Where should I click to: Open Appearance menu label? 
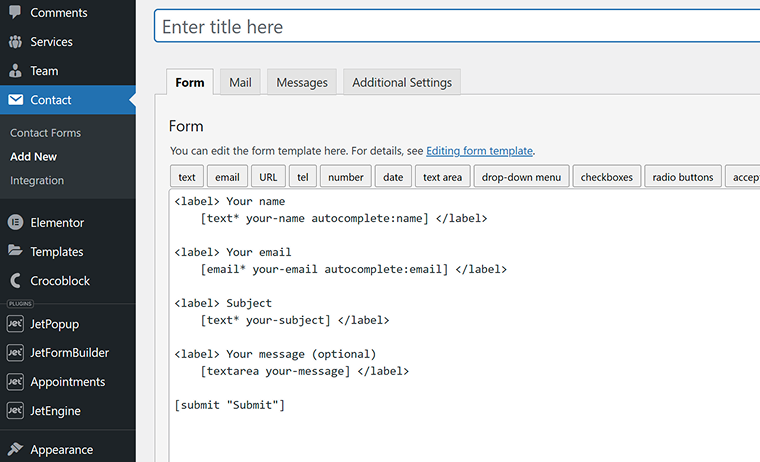tap(62, 450)
